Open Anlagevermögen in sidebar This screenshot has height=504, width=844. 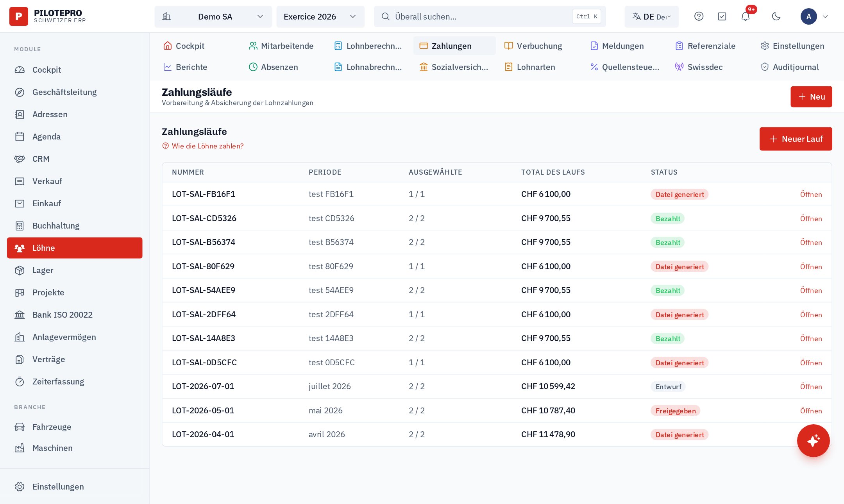(75, 337)
